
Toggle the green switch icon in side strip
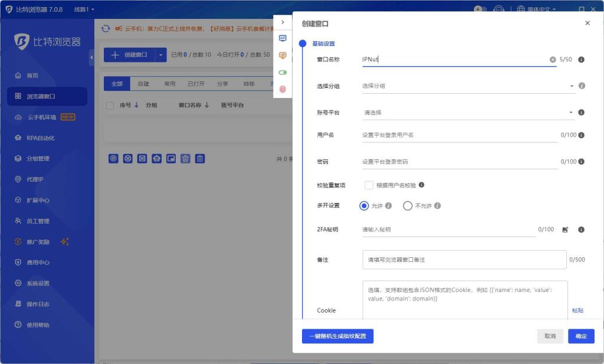point(283,73)
